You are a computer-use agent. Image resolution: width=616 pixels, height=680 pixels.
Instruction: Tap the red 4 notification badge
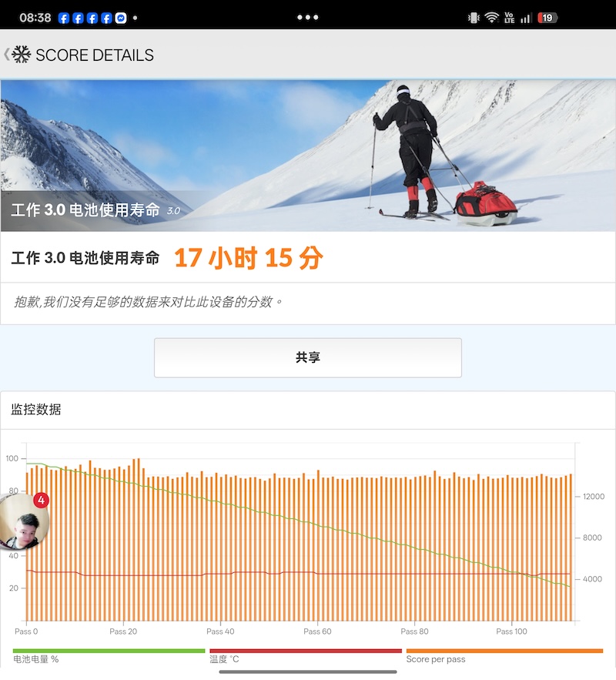pos(41,500)
